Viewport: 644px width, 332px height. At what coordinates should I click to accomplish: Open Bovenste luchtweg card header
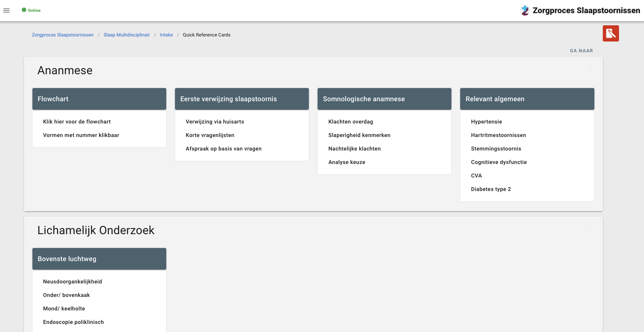click(x=99, y=259)
